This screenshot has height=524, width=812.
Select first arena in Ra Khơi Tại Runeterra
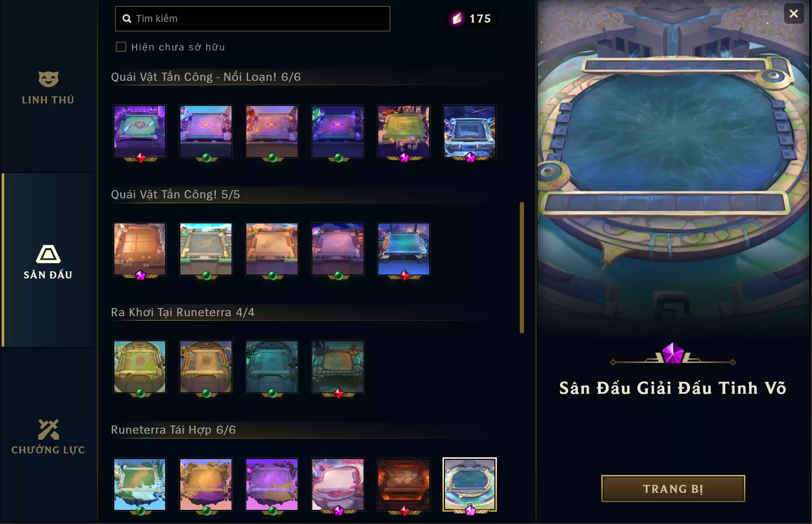coord(140,367)
